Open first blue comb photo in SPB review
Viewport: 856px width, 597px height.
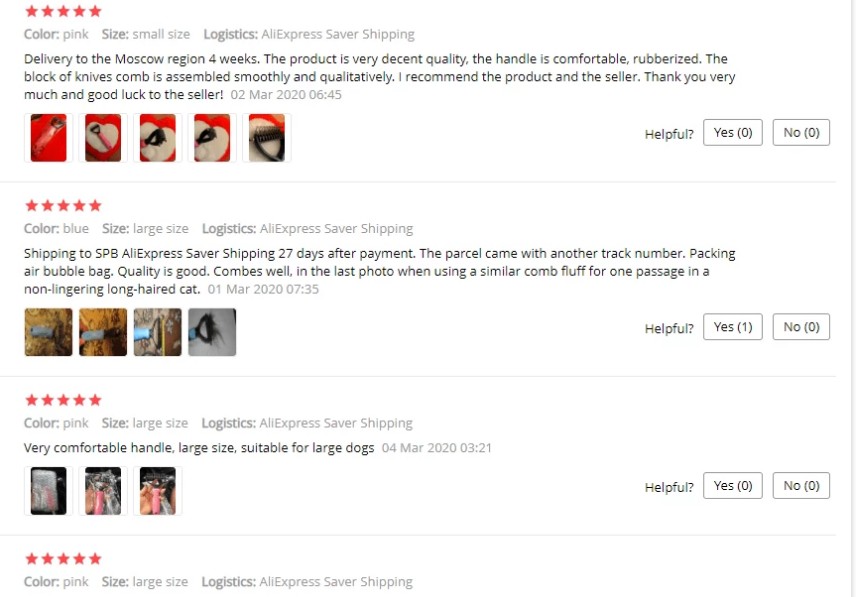(49, 332)
